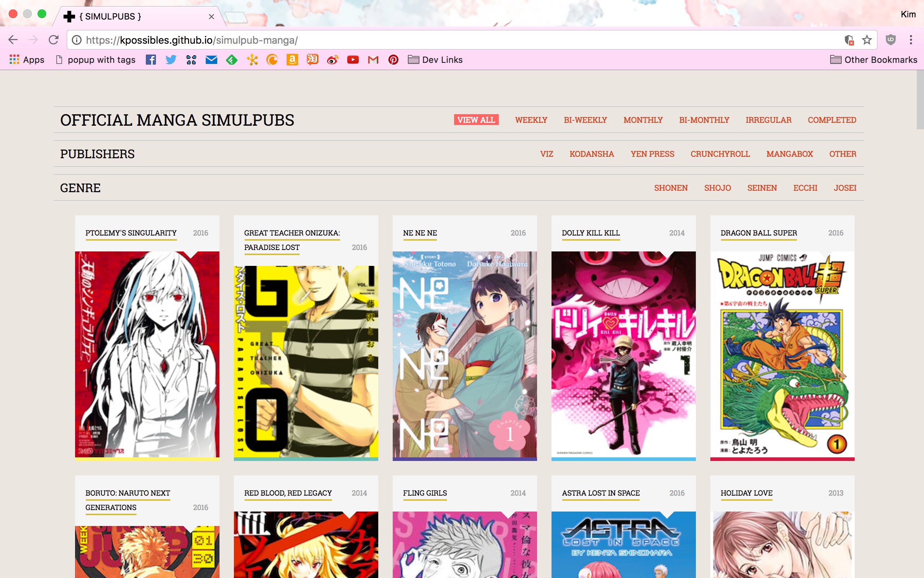
Task: Reload the page with refresh icon
Action: [54, 40]
